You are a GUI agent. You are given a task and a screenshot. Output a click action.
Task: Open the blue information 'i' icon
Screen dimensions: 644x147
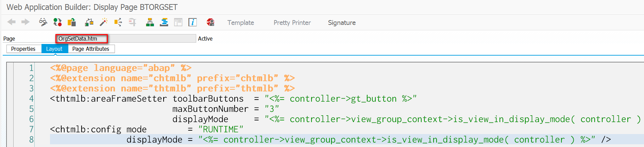[192, 22]
